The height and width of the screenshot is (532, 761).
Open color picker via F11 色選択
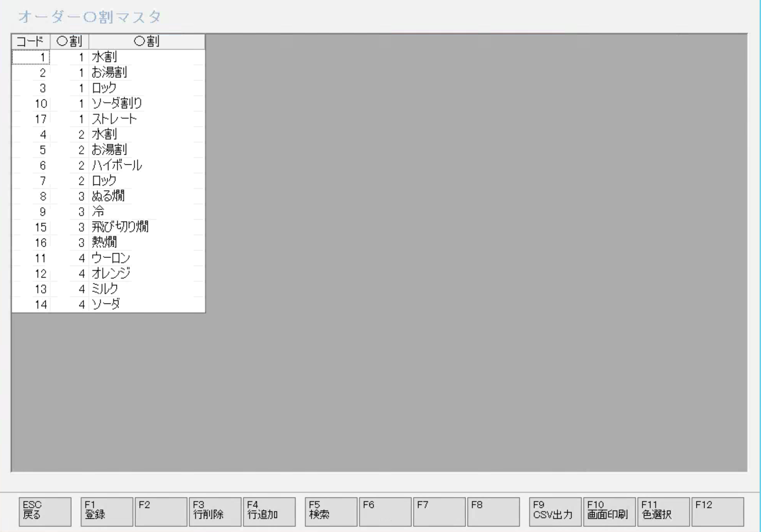click(x=663, y=511)
